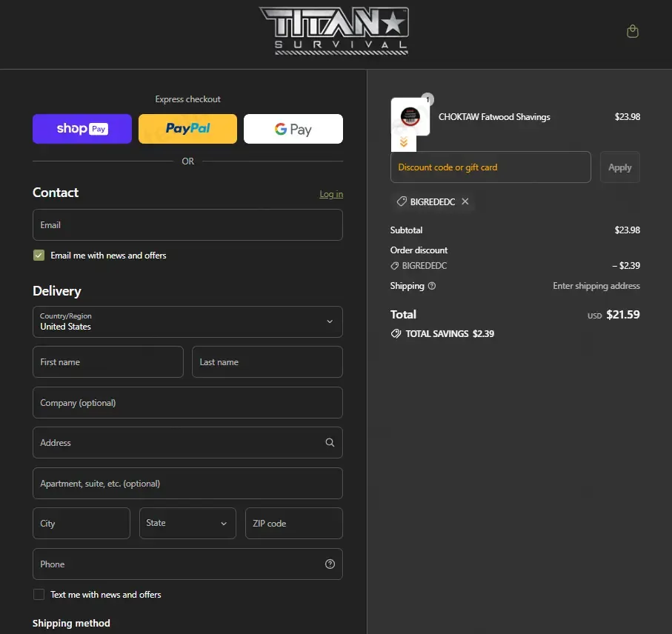The height and width of the screenshot is (634, 672).
Task: Focus the Email input field
Action: click(187, 225)
